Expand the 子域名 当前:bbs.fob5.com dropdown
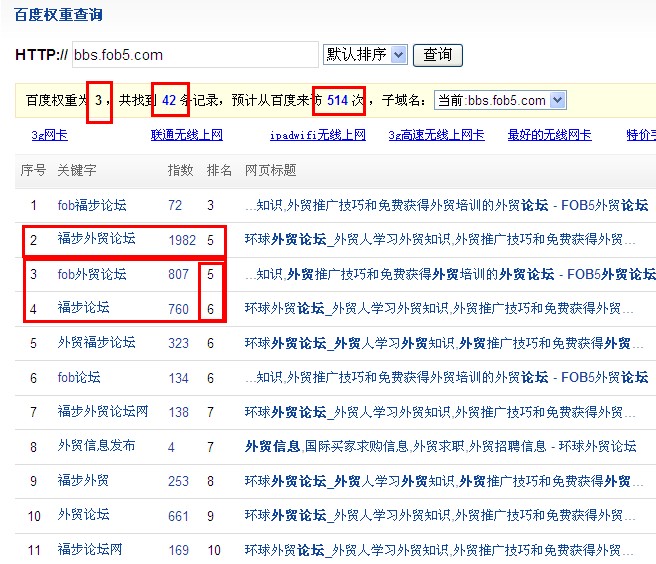The image size is (656, 564). [500, 100]
